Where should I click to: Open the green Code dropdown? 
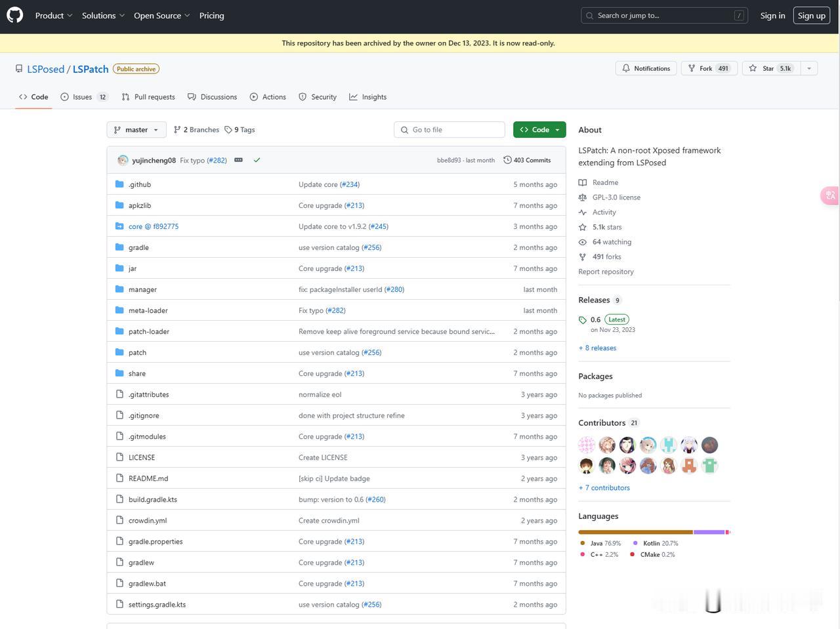(x=539, y=130)
